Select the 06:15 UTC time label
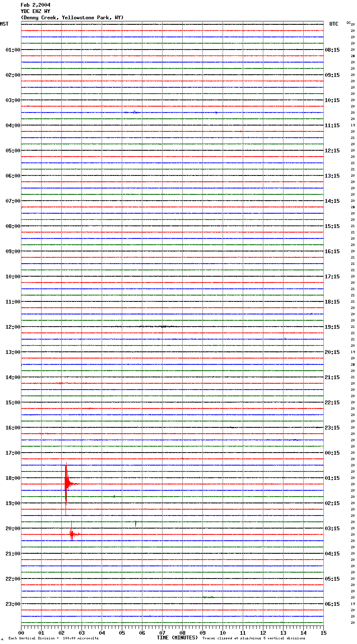The image size is (357, 644). (x=332, y=604)
